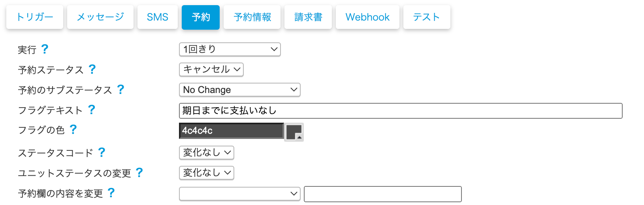
Task: Click help icon beside 予約ステータス
Action: tap(92, 69)
